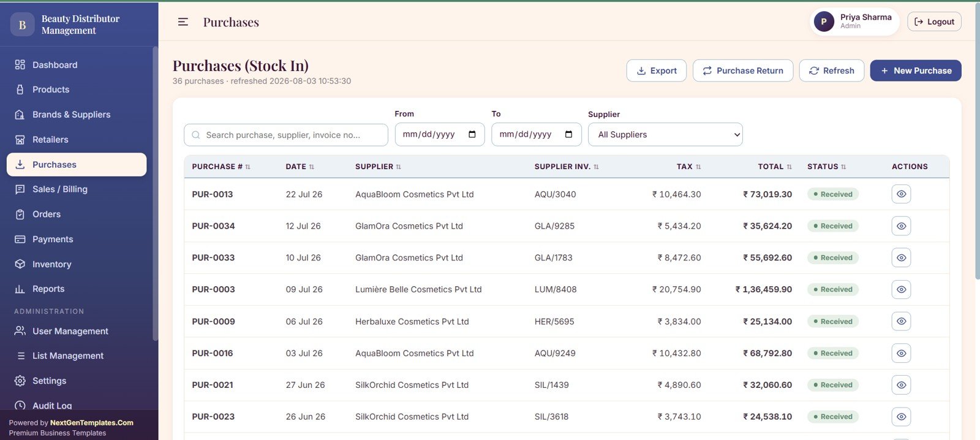Click purchase number PUR-0034

[x=213, y=226]
